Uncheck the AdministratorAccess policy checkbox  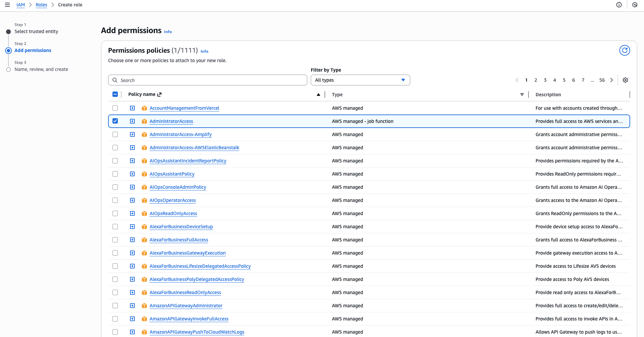(x=115, y=121)
